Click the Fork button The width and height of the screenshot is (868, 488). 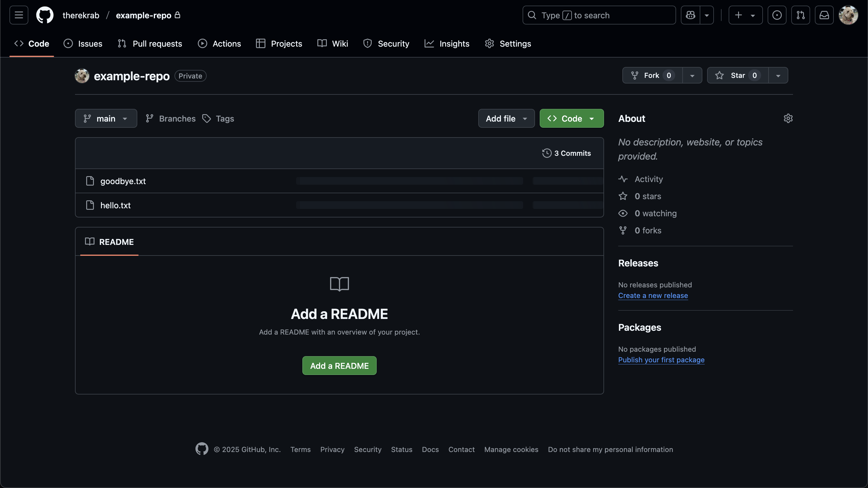click(x=653, y=76)
